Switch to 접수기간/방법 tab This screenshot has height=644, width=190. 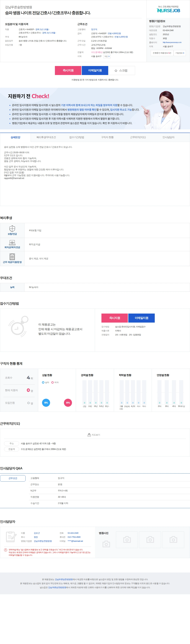click(76, 137)
